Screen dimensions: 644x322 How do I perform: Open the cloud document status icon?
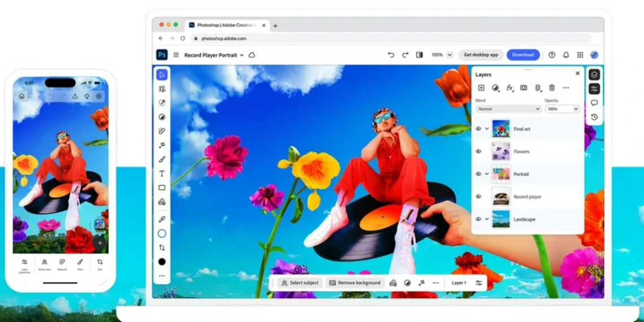pyautogui.click(x=252, y=55)
